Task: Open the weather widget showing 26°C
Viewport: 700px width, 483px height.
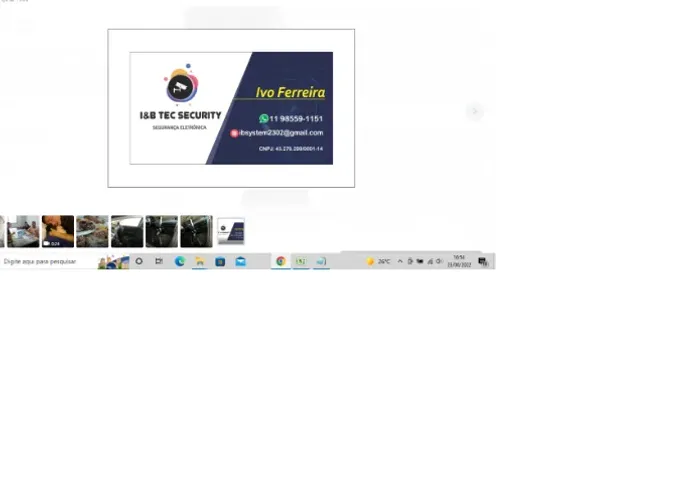Action: point(379,261)
